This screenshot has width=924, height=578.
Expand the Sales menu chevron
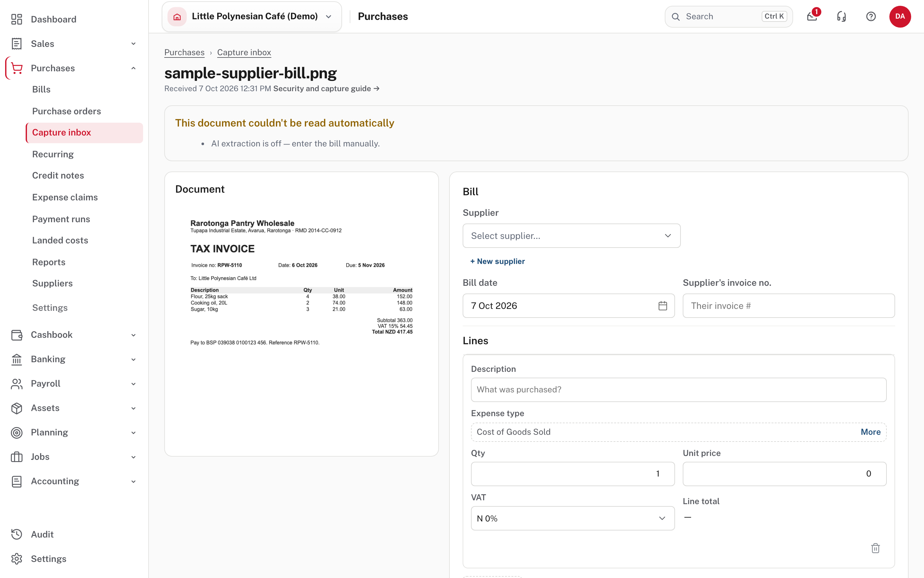[133, 44]
